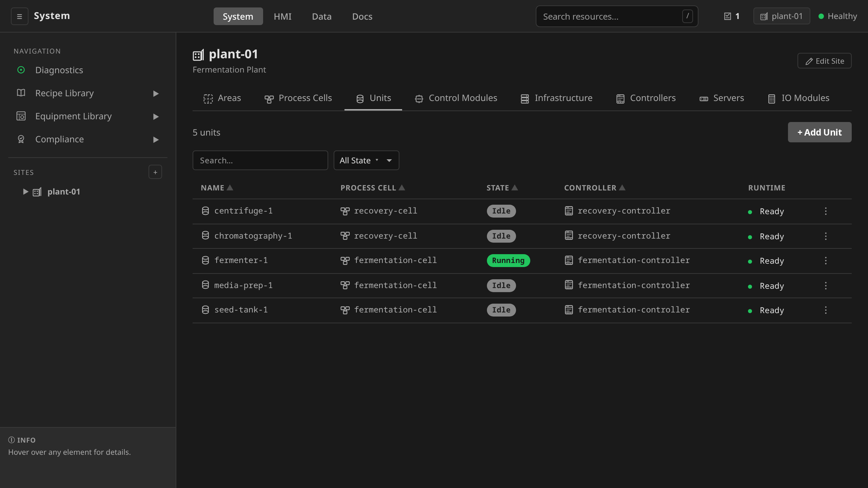The height and width of the screenshot is (488, 868).
Task: Open the Control Modules tab
Action: (x=456, y=98)
